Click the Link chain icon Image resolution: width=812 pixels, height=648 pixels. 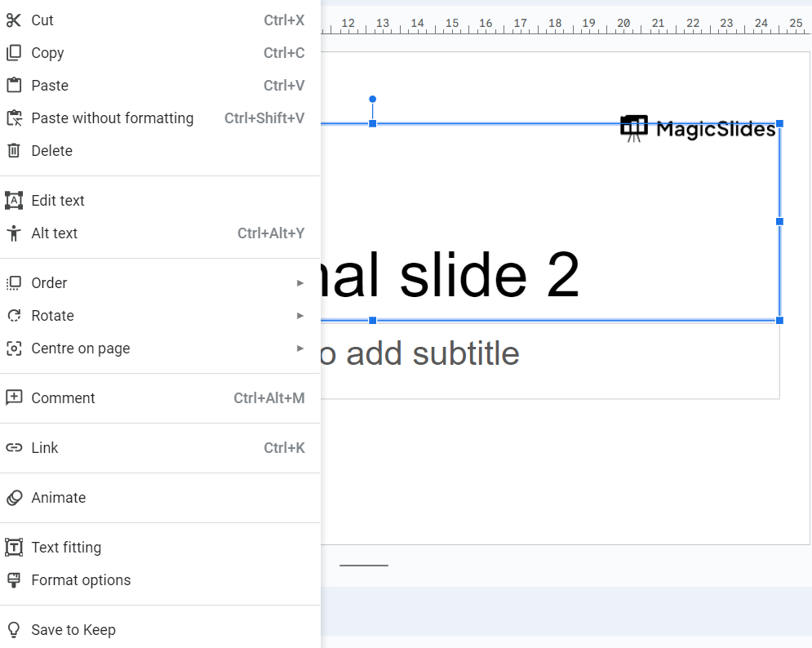coord(14,448)
